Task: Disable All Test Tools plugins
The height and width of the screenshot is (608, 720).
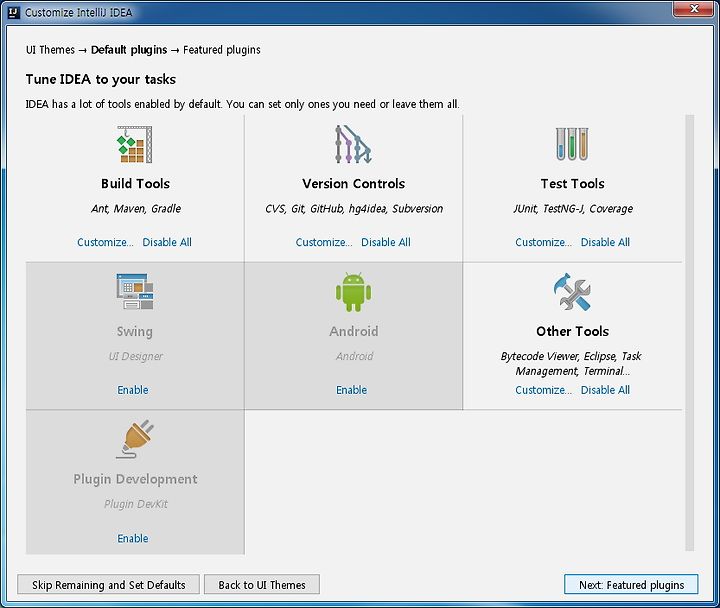Action: click(x=605, y=242)
